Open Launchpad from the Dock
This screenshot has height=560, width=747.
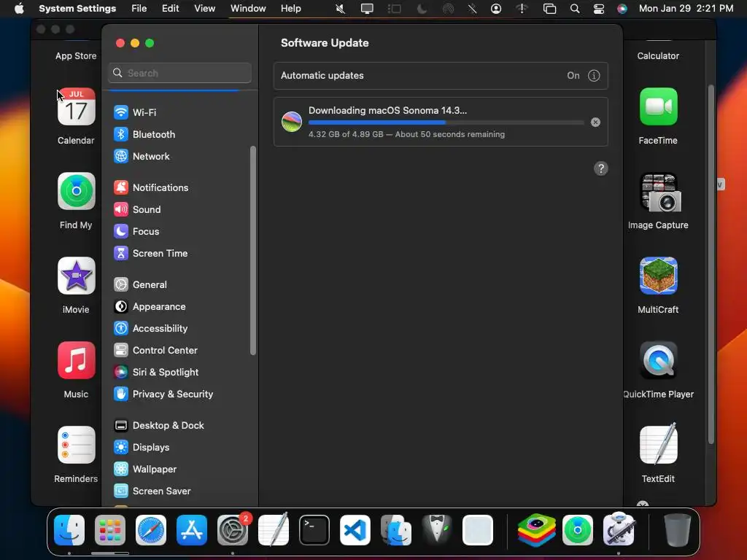[110, 530]
